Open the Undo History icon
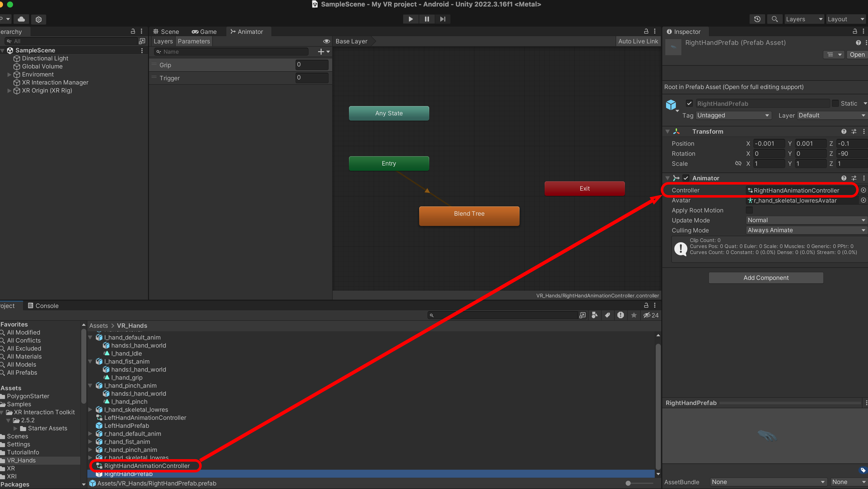868x489 pixels. click(x=757, y=19)
